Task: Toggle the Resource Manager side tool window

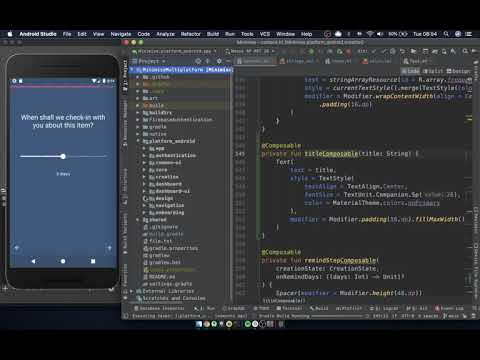Action: click(x=125, y=123)
